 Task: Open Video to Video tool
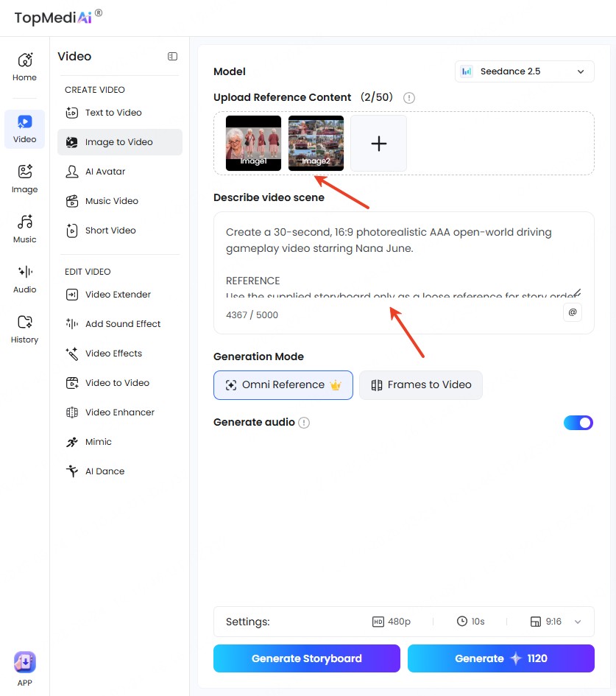(x=119, y=383)
